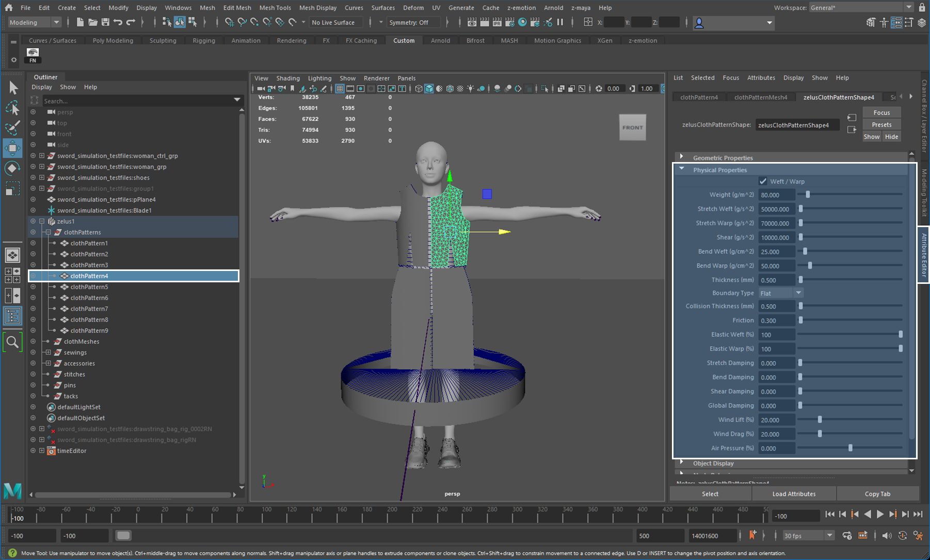The image size is (930, 560).
Task: Click the Presets button
Action: pyautogui.click(x=881, y=124)
